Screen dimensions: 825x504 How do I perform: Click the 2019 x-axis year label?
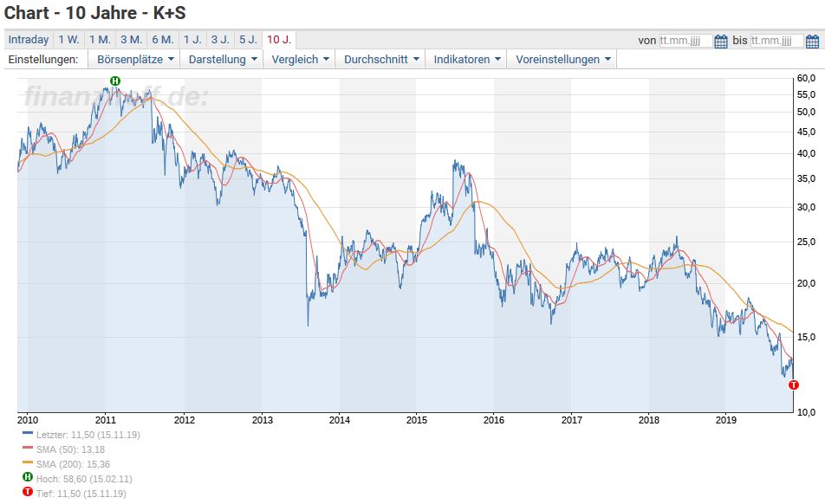pyautogui.click(x=725, y=420)
